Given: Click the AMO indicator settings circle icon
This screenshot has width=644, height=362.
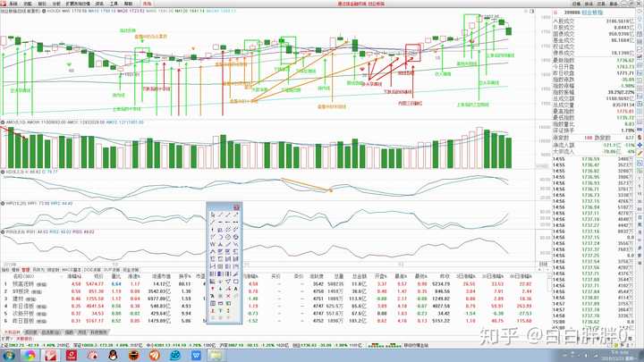Looking at the screenshot, I should click(x=3, y=122).
